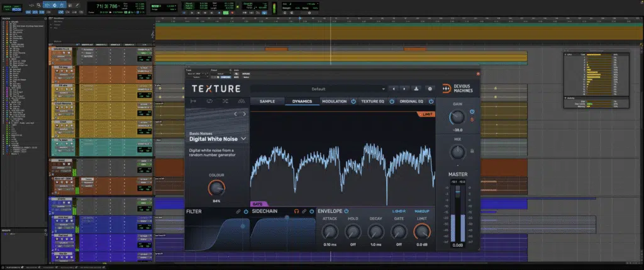Toggle Texture EQ power button
The image size is (644, 270).
392,101
